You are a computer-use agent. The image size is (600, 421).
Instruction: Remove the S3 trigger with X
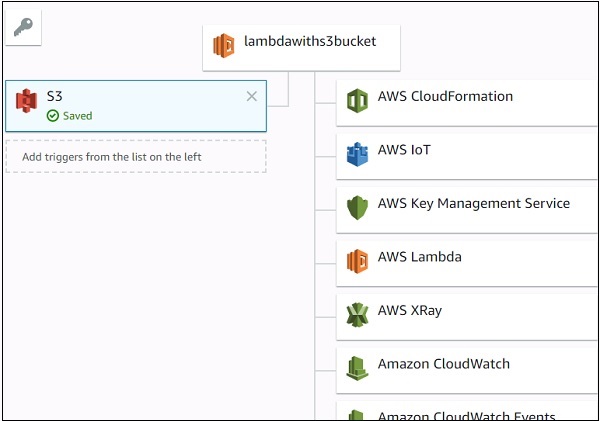[252, 96]
